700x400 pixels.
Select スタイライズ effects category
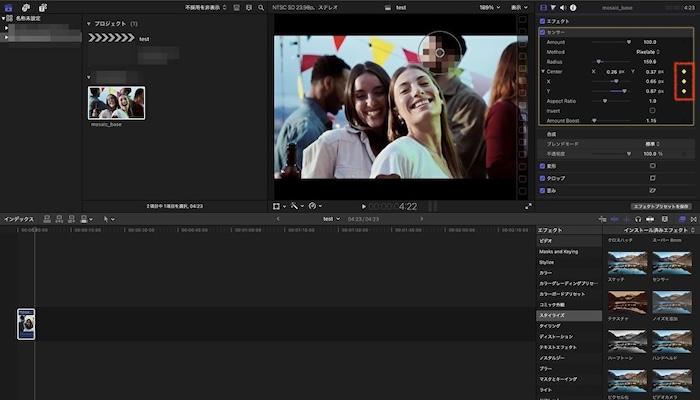(553, 315)
